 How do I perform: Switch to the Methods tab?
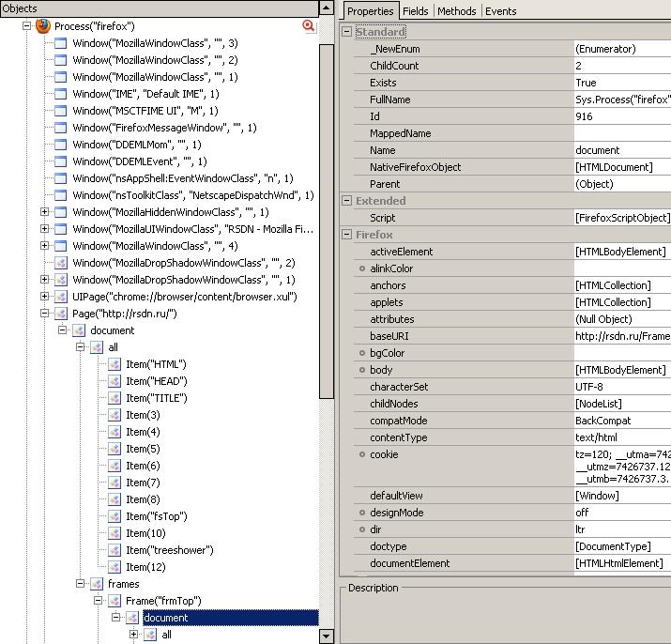point(456,11)
